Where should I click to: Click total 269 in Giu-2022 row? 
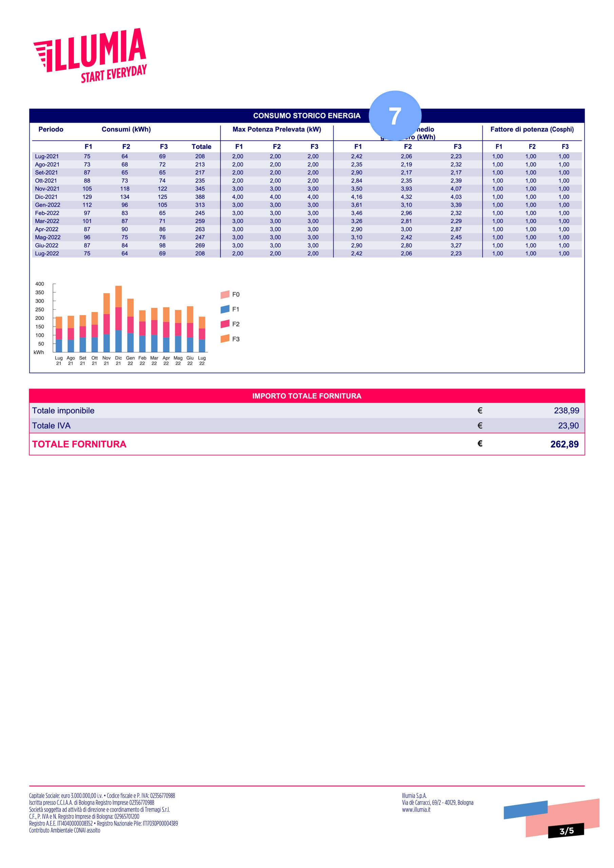click(x=200, y=245)
